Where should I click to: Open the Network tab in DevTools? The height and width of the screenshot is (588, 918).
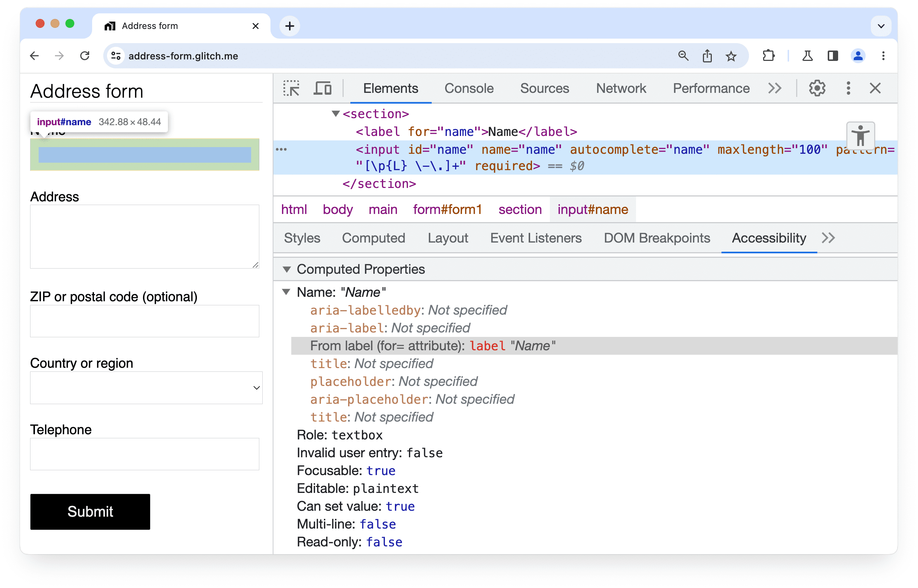(x=620, y=88)
